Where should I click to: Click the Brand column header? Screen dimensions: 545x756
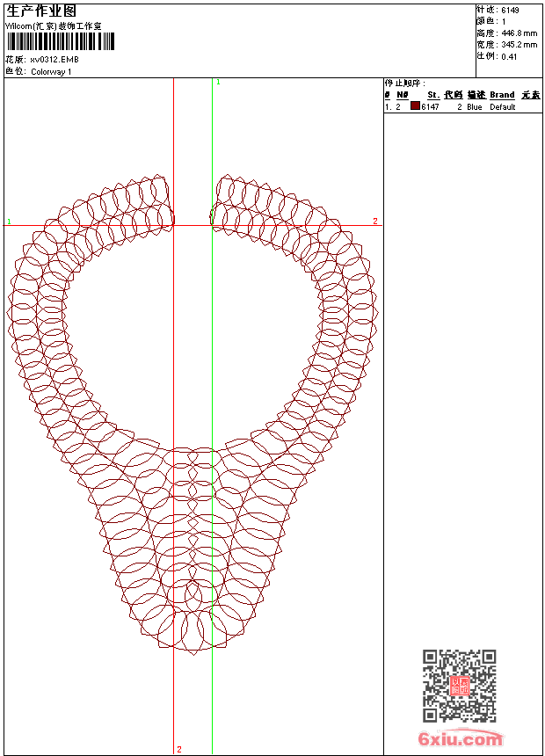pos(502,95)
